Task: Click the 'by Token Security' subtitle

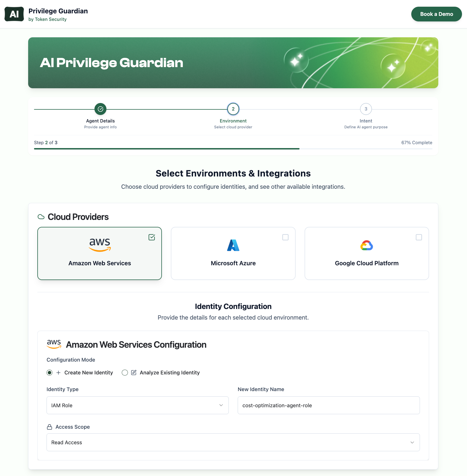Action: [x=47, y=19]
